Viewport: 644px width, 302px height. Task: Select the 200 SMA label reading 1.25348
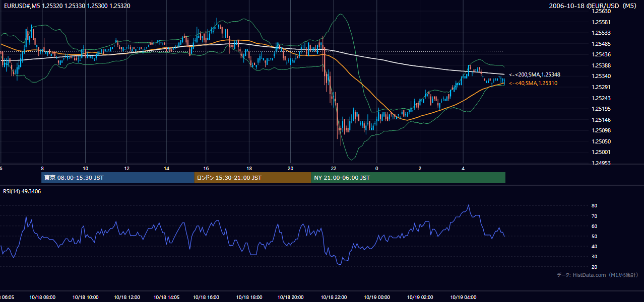[x=534, y=74]
